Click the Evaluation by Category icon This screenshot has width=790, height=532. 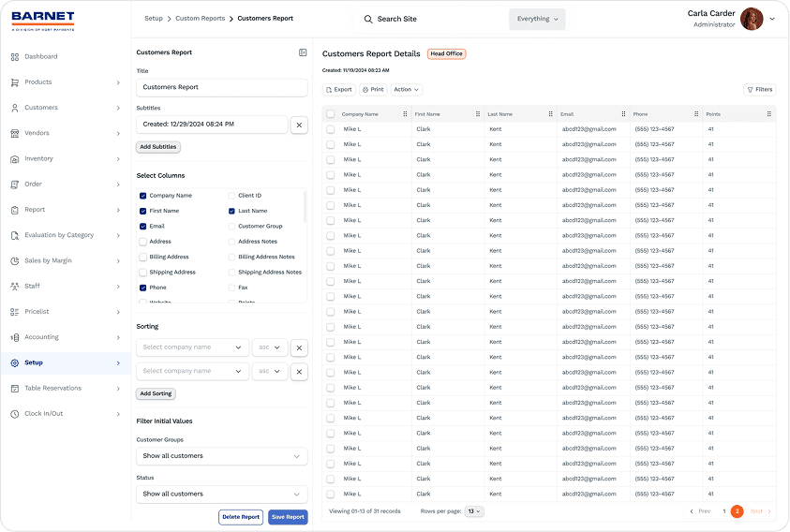click(15, 235)
